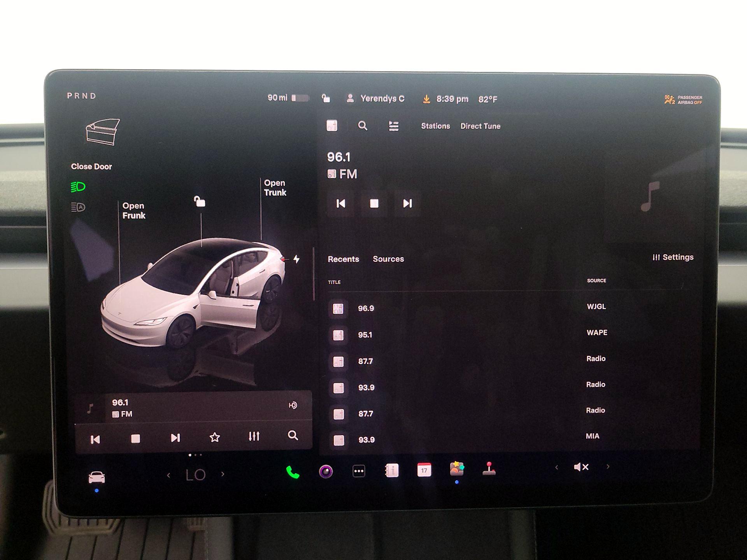The image size is (747, 560).
Task: Open equalizer sliders in mini player
Action: [x=254, y=436]
